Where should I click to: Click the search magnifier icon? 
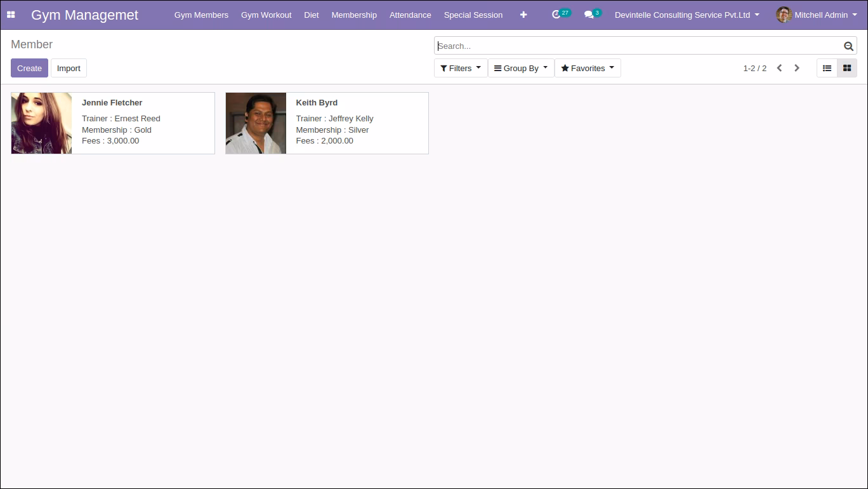click(848, 46)
